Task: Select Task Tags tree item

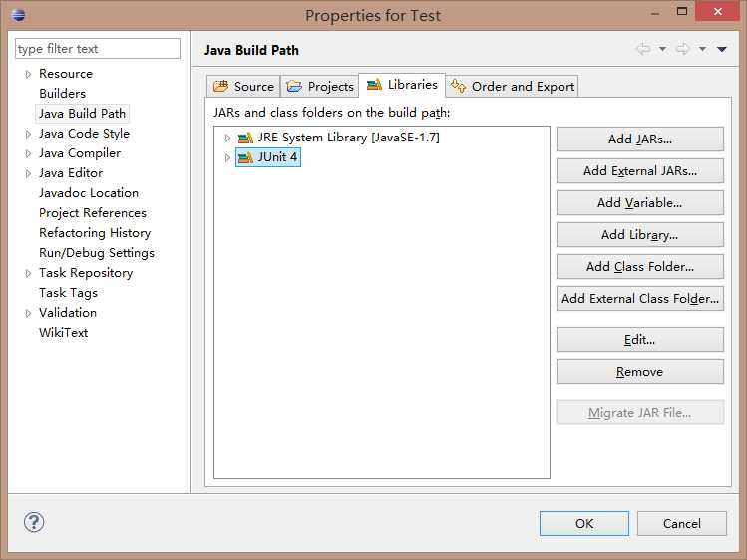Action: pos(68,293)
